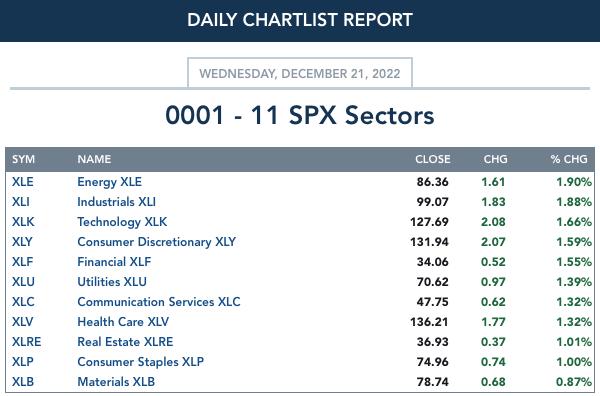Viewport: 600px width, 396px height.
Task: Open Consumer Discretionary XLY link
Action: (x=157, y=242)
